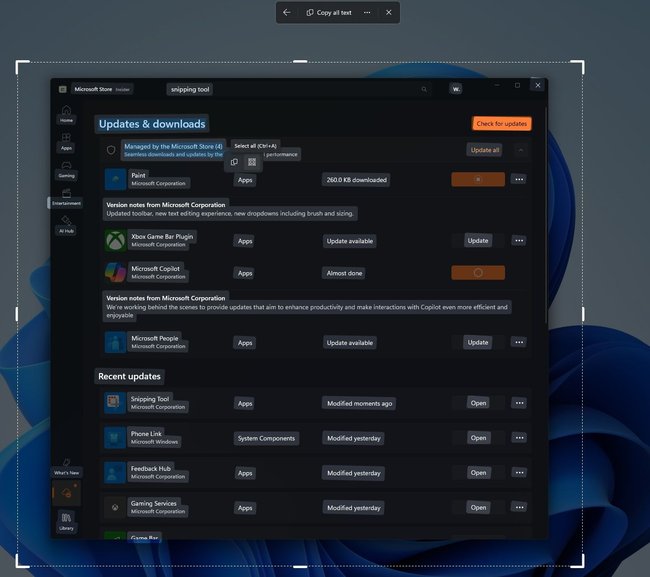Open the Library in Store sidebar
Image resolution: width=650 pixels, height=577 pixels.
pyautogui.click(x=66, y=521)
